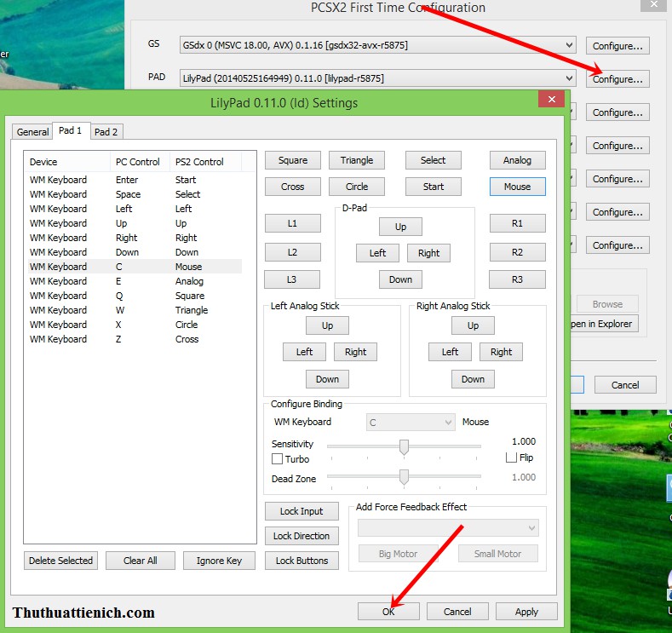Image resolution: width=672 pixels, height=633 pixels.
Task: Click the Mouse binding button
Action: 517,187
